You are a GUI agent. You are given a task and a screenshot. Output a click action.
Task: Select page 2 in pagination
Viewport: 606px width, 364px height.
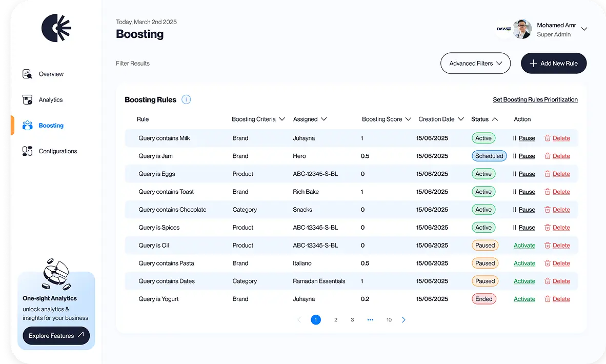pyautogui.click(x=336, y=320)
